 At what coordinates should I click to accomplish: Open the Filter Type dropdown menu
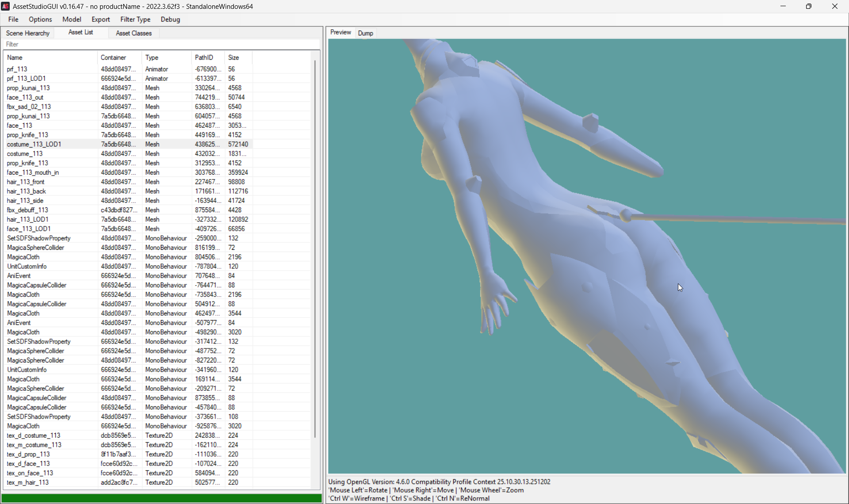point(135,19)
